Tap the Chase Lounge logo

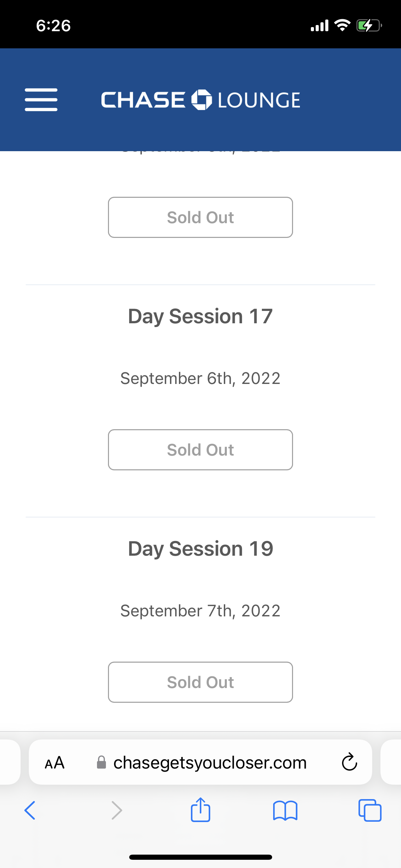point(200,100)
